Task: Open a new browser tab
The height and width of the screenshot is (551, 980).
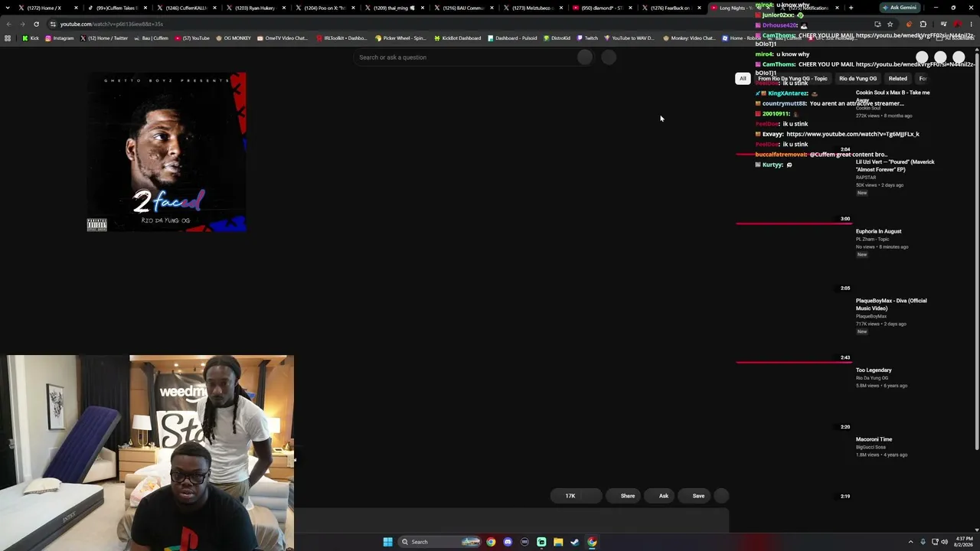Action: point(851,8)
